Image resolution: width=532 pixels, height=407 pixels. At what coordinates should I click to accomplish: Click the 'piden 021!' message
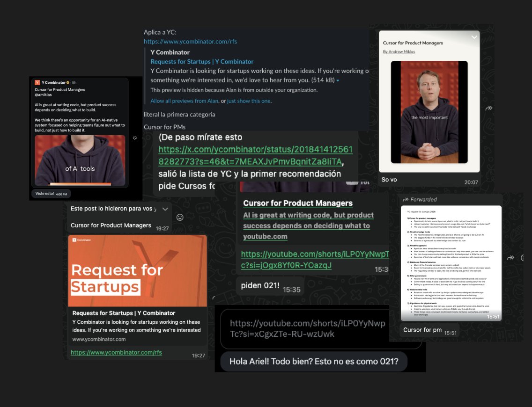click(270, 286)
